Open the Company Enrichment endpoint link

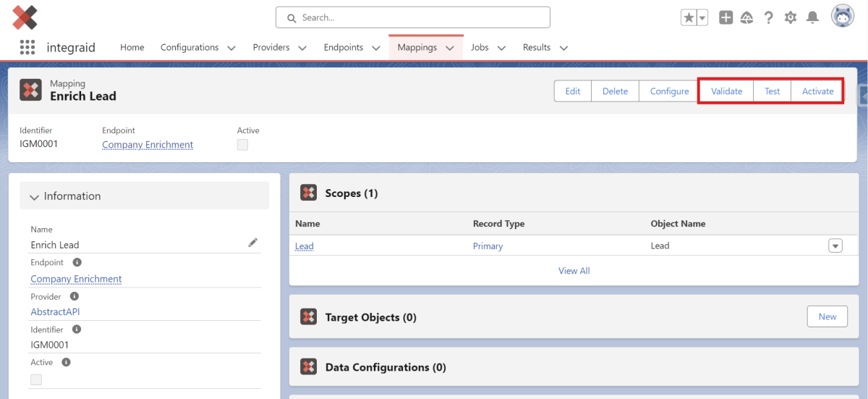pos(148,145)
